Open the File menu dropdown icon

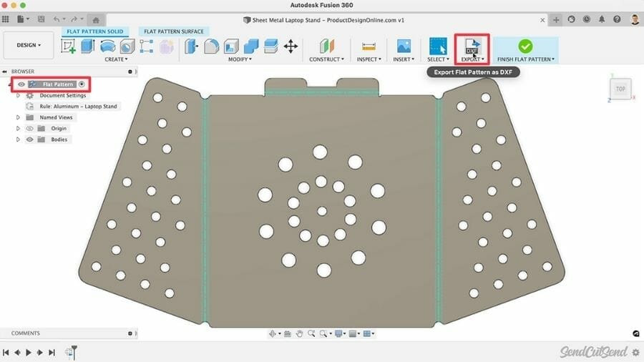coord(23,19)
